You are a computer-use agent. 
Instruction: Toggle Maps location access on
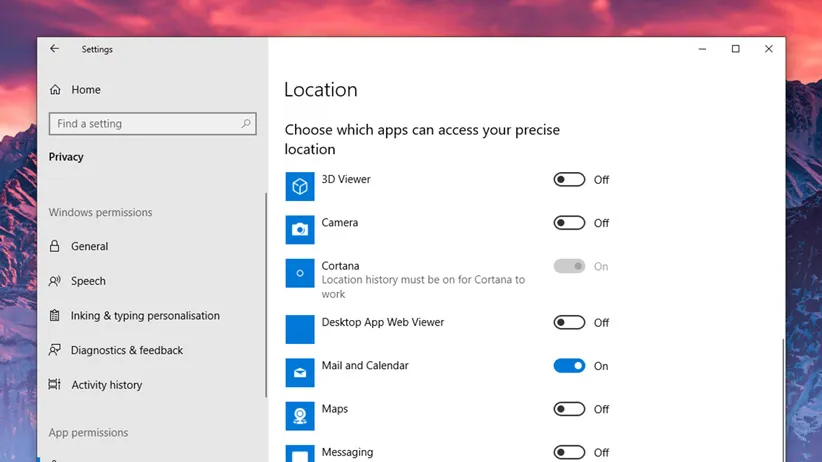click(569, 409)
